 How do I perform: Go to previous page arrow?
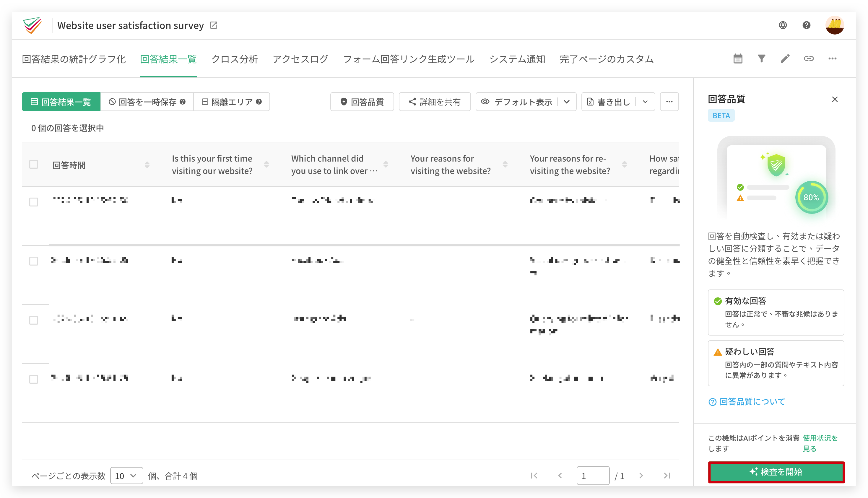(560, 476)
